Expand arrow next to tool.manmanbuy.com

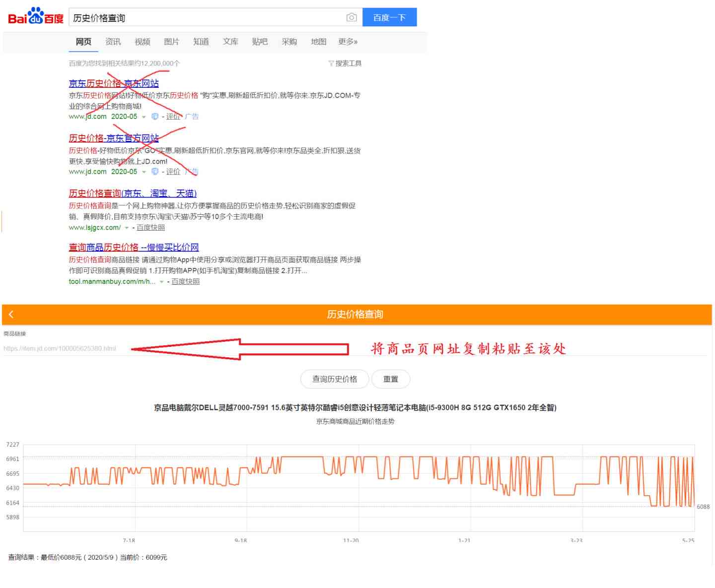[x=161, y=282]
